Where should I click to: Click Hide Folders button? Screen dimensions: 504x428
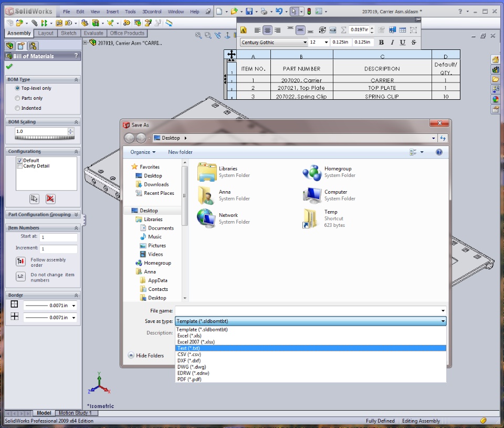click(146, 356)
